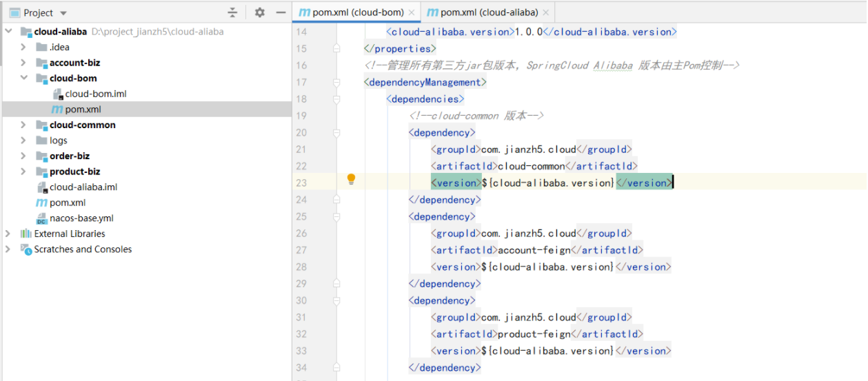Click artifactId text cloud-common on line 22

tap(531, 166)
